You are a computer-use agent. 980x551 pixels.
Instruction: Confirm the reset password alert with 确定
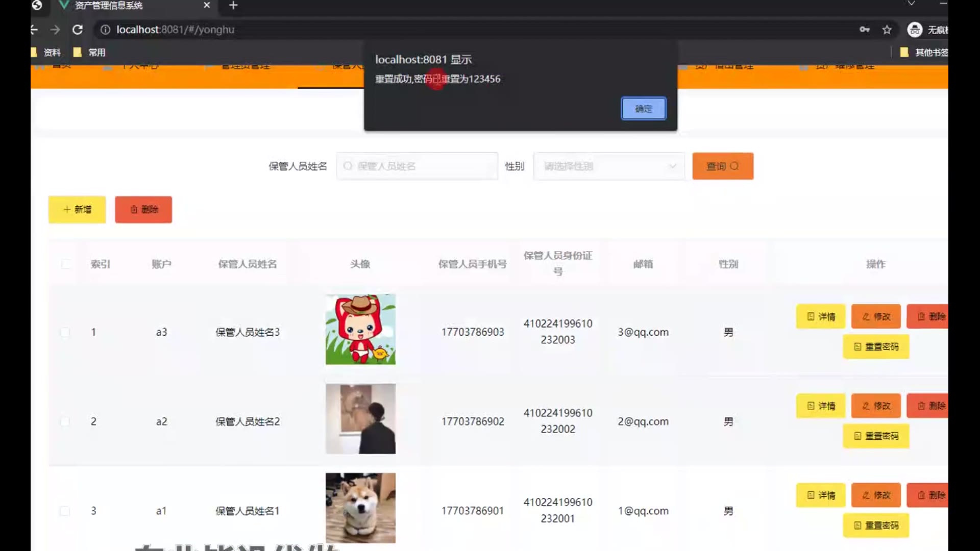tap(643, 109)
